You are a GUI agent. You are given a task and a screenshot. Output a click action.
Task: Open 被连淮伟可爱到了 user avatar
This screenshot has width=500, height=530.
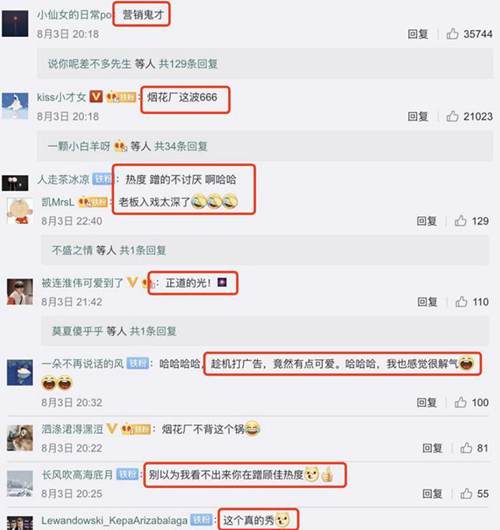pyautogui.click(x=20, y=292)
